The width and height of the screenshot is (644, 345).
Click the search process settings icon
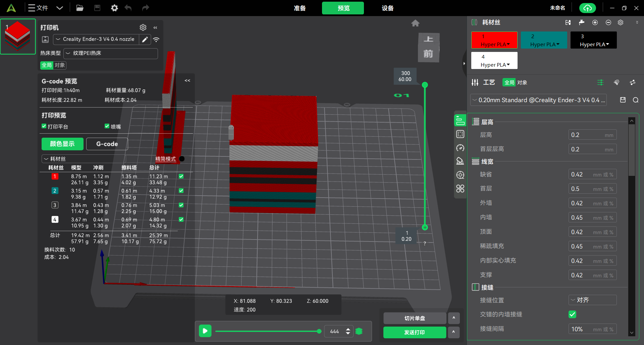(x=635, y=100)
